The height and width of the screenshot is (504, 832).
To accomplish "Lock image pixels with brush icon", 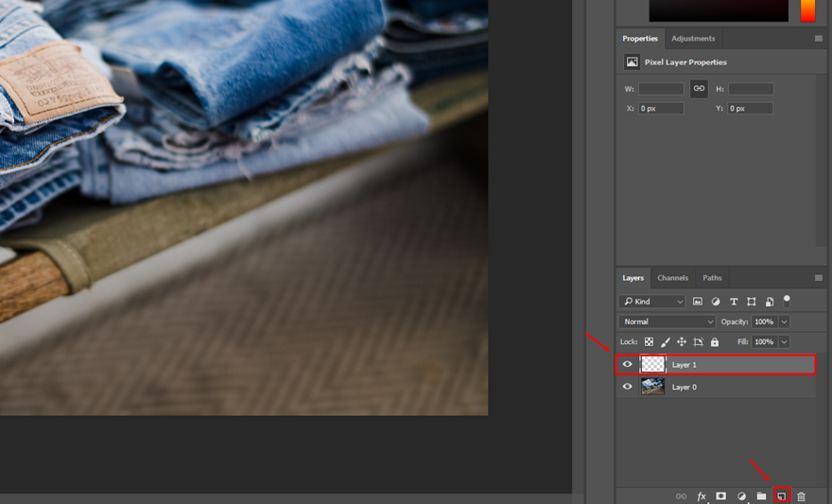I will tap(666, 342).
